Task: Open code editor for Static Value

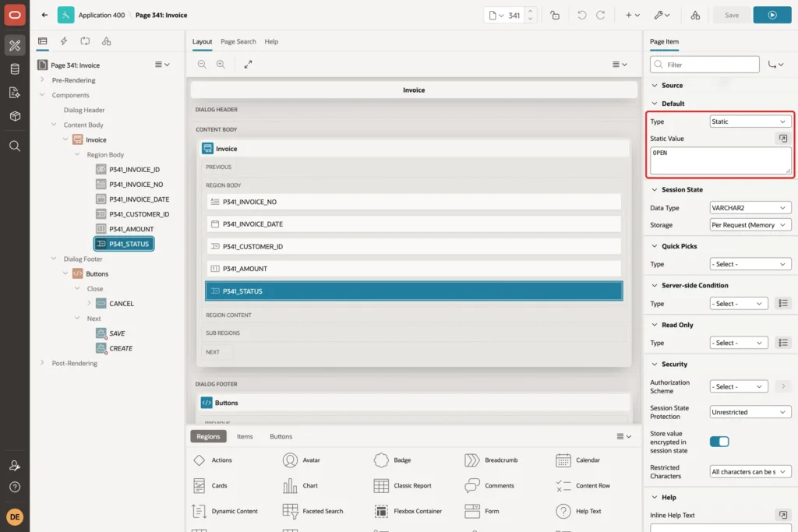Action: (782, 139)
